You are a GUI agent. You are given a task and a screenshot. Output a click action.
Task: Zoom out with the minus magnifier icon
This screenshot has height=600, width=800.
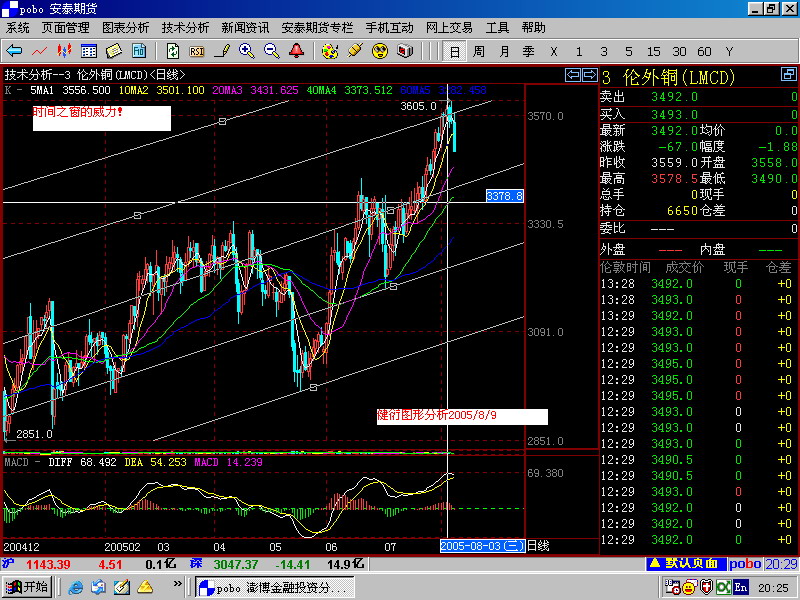271,51
